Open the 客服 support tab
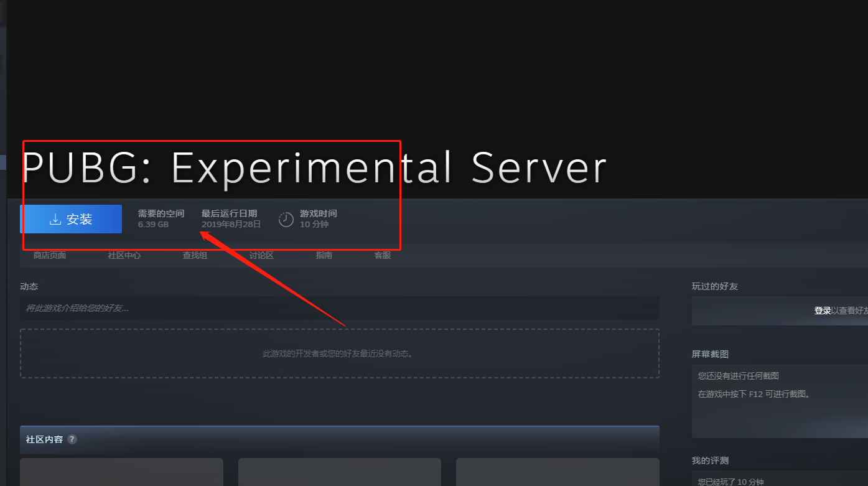 383,255
